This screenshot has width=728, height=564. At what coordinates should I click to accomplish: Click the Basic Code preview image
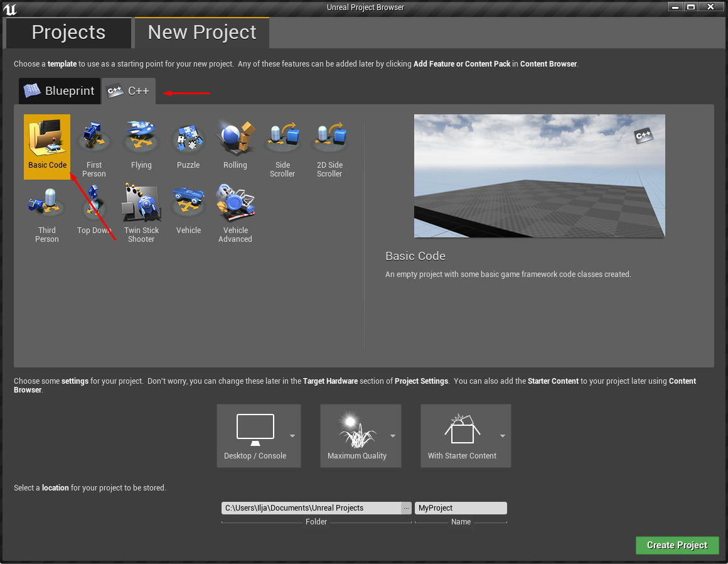[540, 176]
